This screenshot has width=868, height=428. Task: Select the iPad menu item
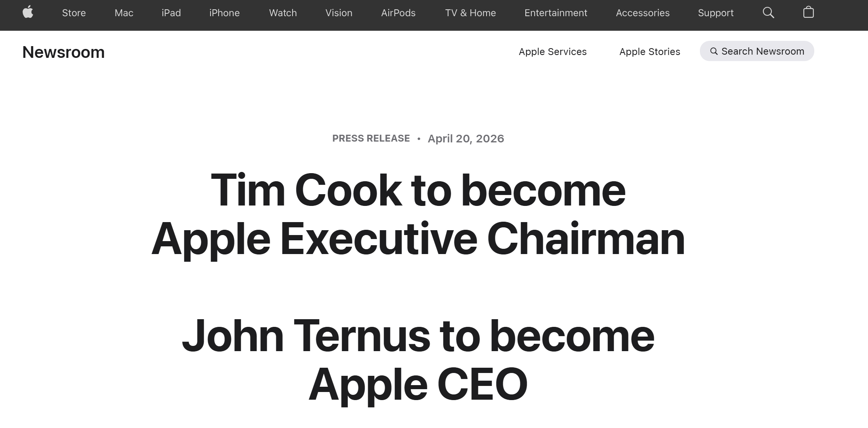pos(171,13)
